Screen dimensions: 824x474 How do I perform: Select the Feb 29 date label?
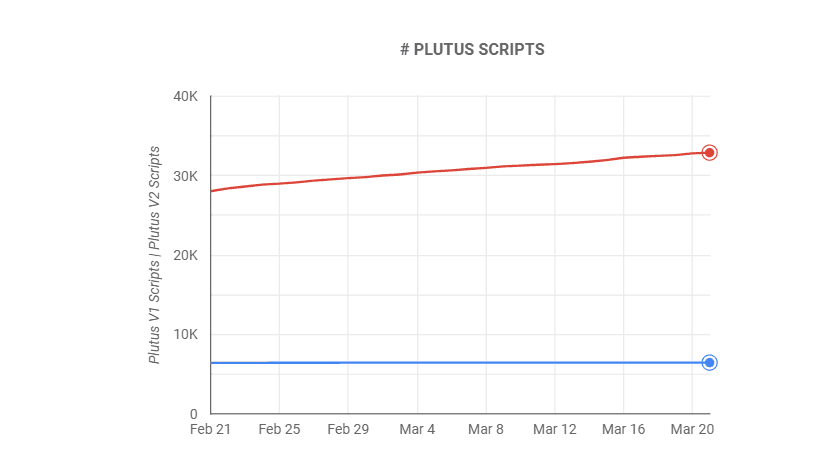[348, 429]
